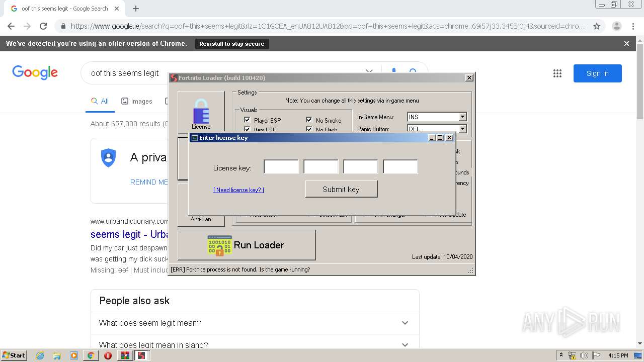
Task: Switch to the Images results tab
Action: click(137, 101)
